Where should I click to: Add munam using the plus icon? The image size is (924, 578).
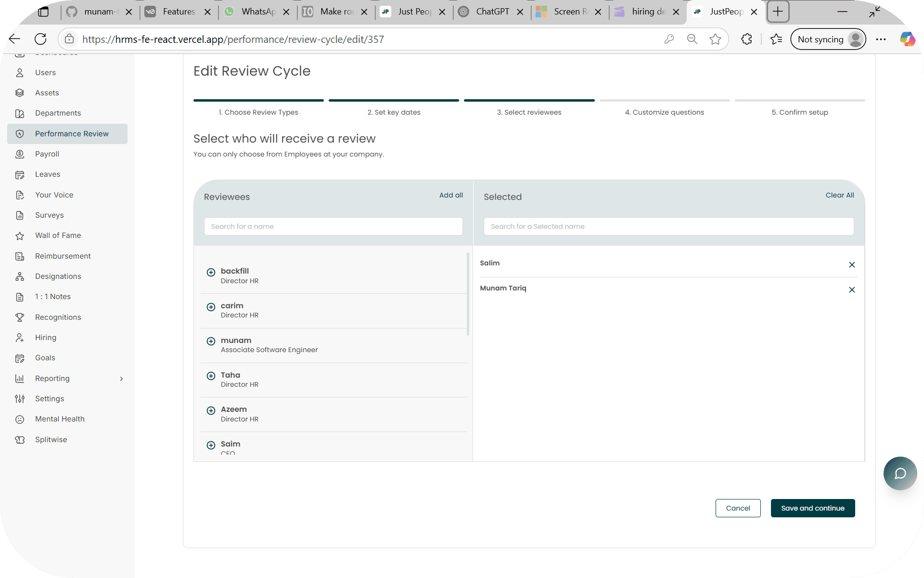211,342
